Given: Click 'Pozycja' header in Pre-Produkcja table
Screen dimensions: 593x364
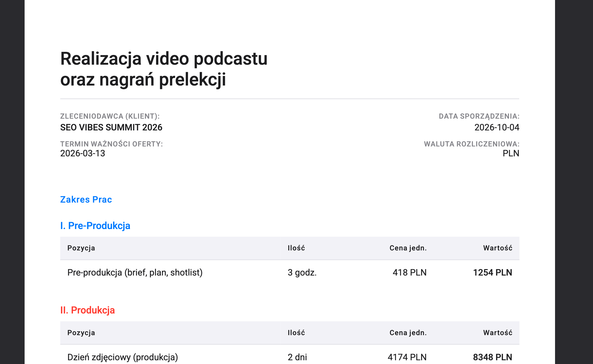Looking at the screenshot, I should click(x=81, y=248).
